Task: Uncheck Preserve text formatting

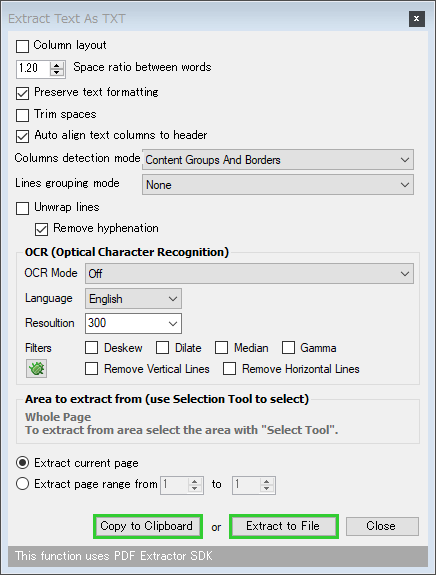Action: pos(22,93)
